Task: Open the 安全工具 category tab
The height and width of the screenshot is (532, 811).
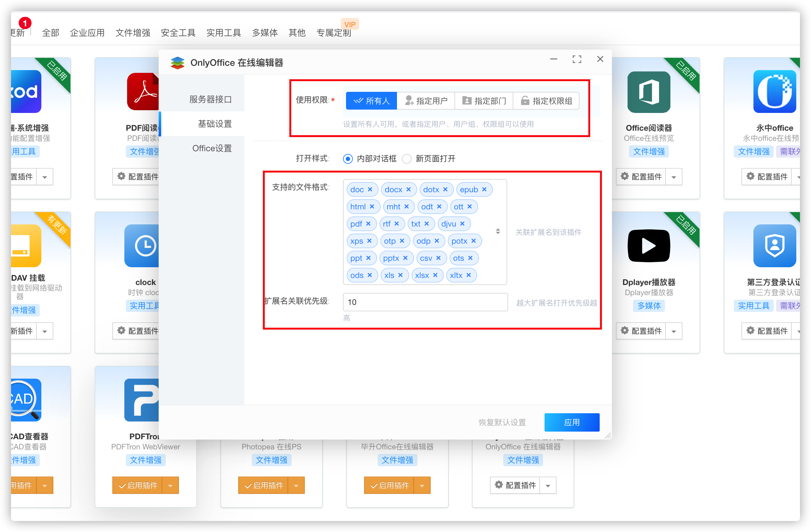Action: point(178,33)
